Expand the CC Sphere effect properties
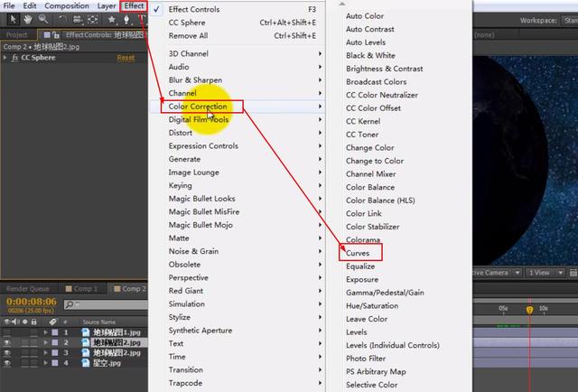This screenshot has height=392, width=578. (x=5, y=58)
